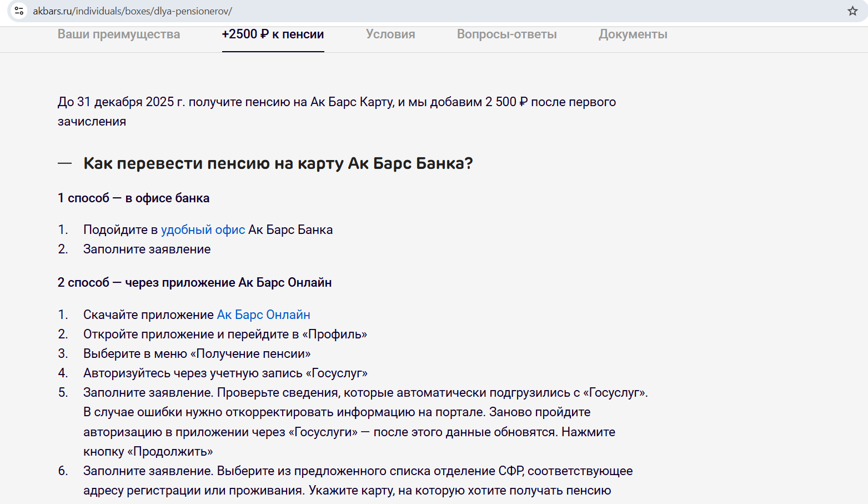This screenshot has height=504, width=868.
Task: Click the paragraph До 31 декабря 2025 г.
Action: click(x=337, y=111)
